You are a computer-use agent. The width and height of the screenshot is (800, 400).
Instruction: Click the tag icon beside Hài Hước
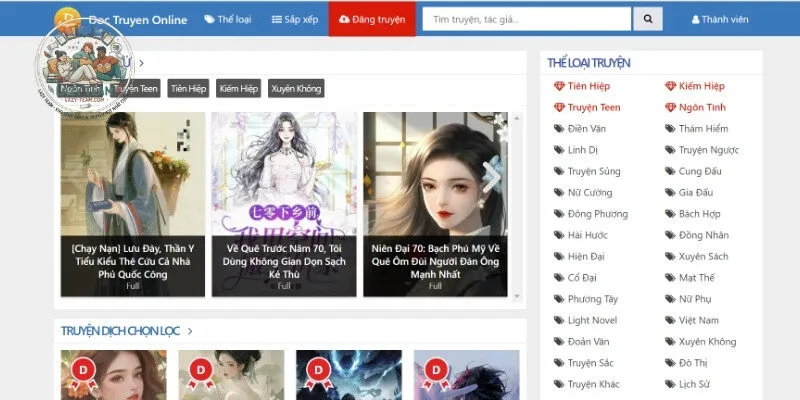tap(559, 235)
